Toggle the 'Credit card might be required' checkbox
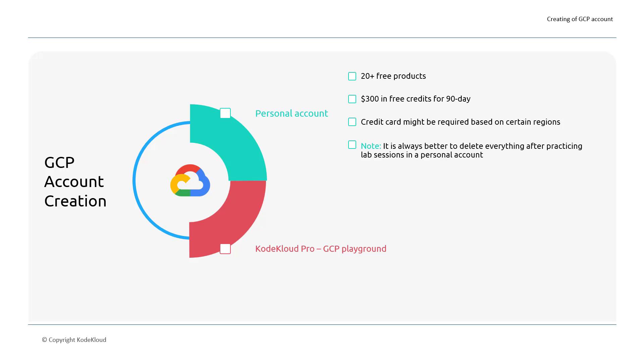644x362 pixels. click(x=352, y=122)
